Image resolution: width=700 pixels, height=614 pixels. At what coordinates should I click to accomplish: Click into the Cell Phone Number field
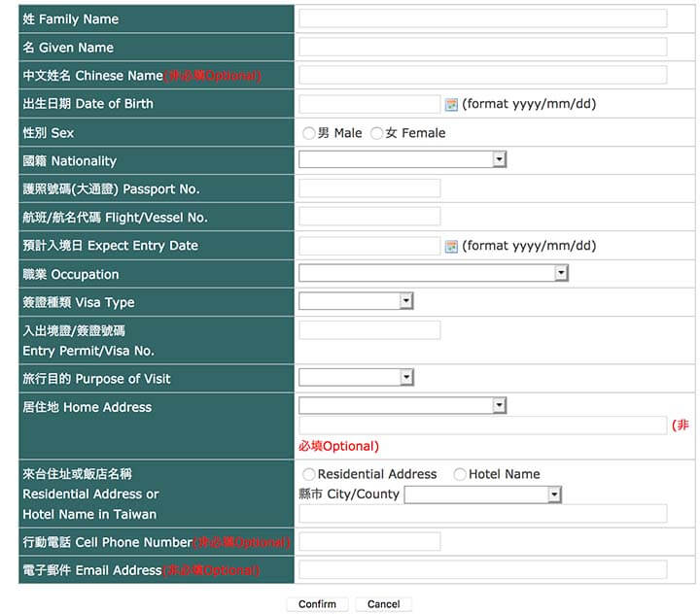tap(369, 541)
